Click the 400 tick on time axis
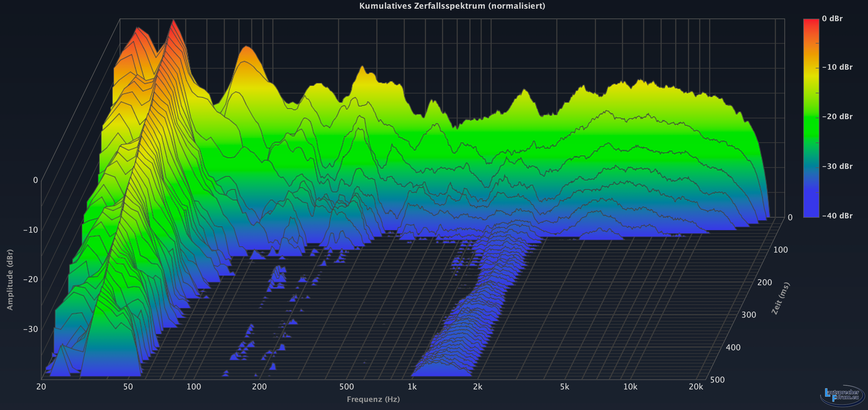 733,348
